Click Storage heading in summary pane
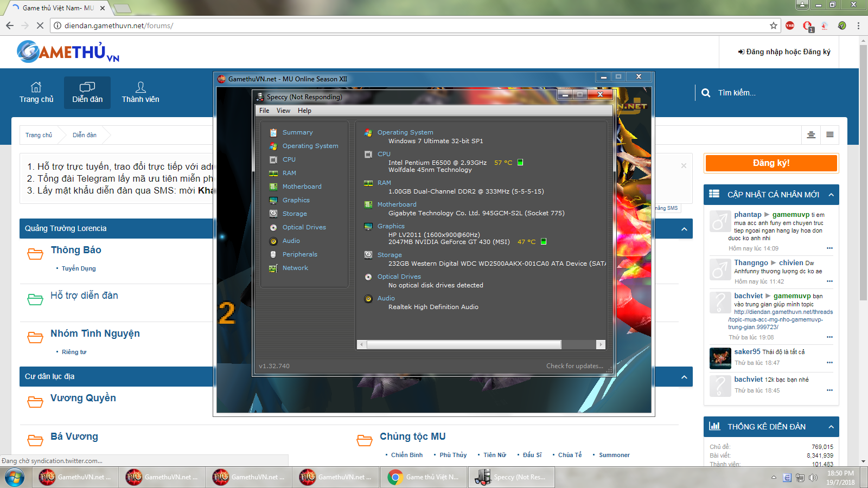 (390, 255)
